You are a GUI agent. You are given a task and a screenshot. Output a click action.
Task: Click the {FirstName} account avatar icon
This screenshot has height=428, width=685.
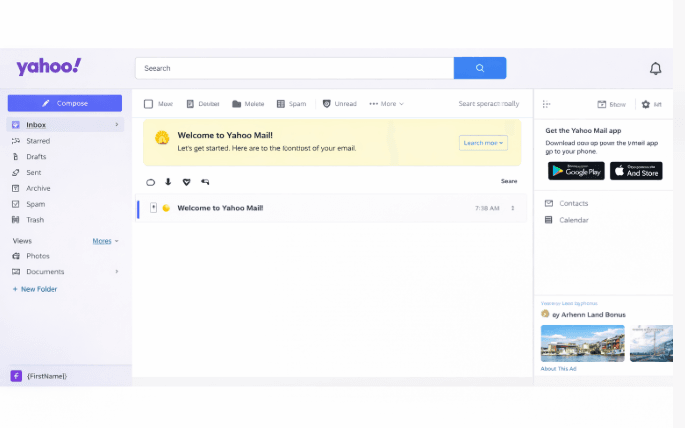point(16,376)
